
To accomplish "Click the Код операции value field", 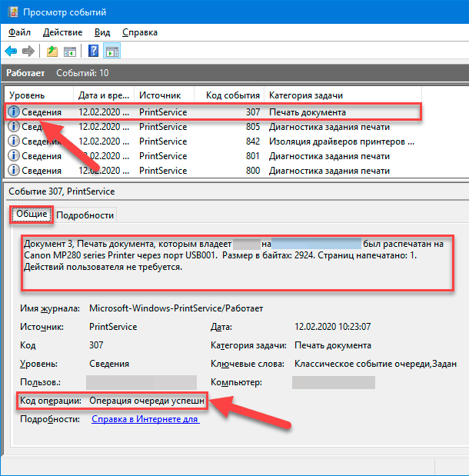I will point(147,401).
